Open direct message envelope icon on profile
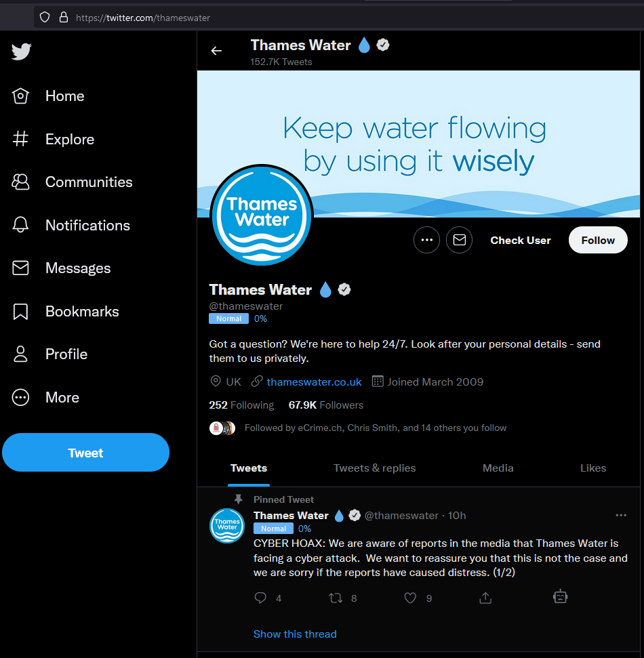The image size is (644, 658). [x=460, y=240]
